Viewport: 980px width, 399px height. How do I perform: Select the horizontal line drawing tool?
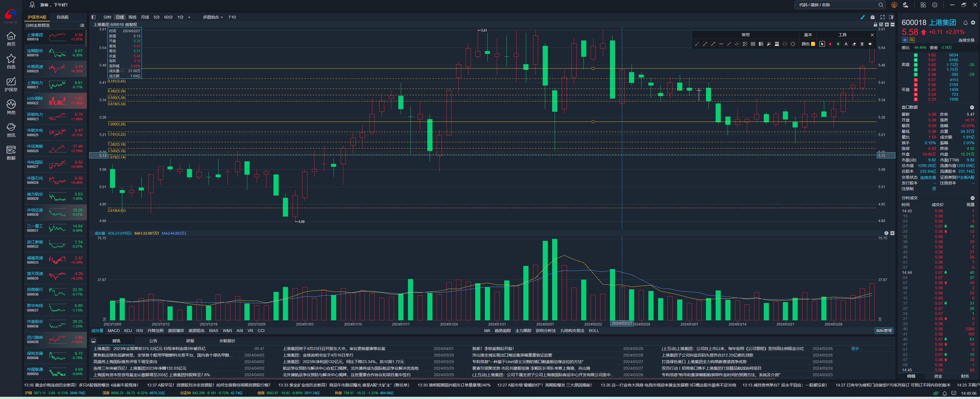pos(721,44)
